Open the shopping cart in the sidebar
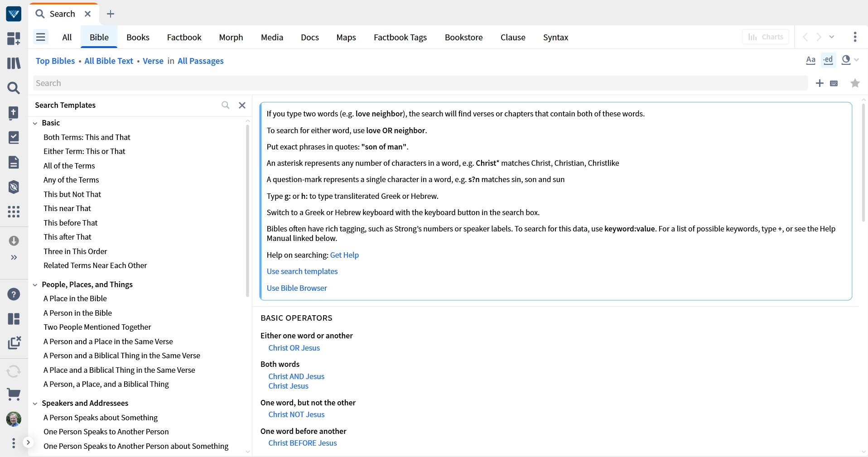This screenshot has height=457, width=868. (x=14, y=394)
